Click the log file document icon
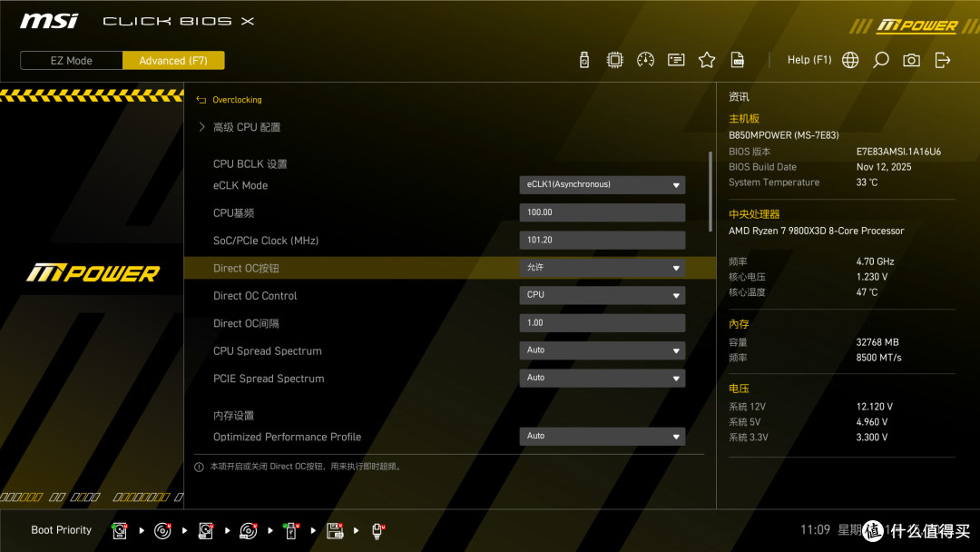The width and height of the screenshot is (980, 552). tap(738, 60)
